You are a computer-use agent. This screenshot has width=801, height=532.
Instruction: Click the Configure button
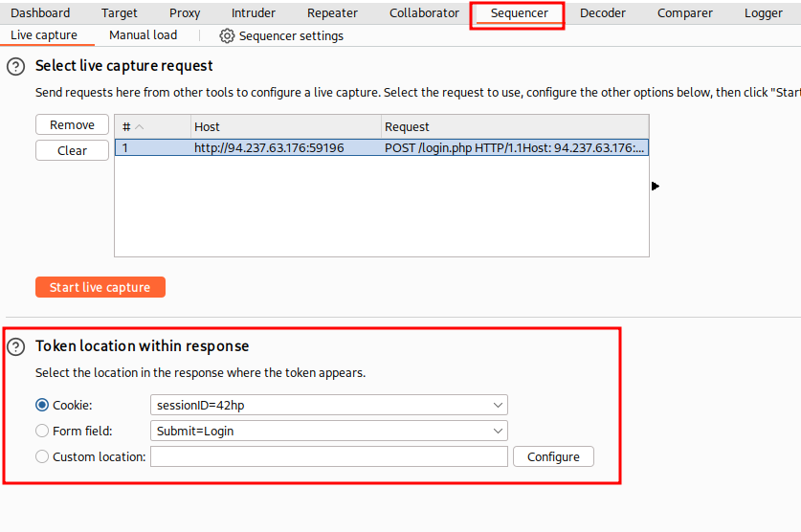(553, 457)
